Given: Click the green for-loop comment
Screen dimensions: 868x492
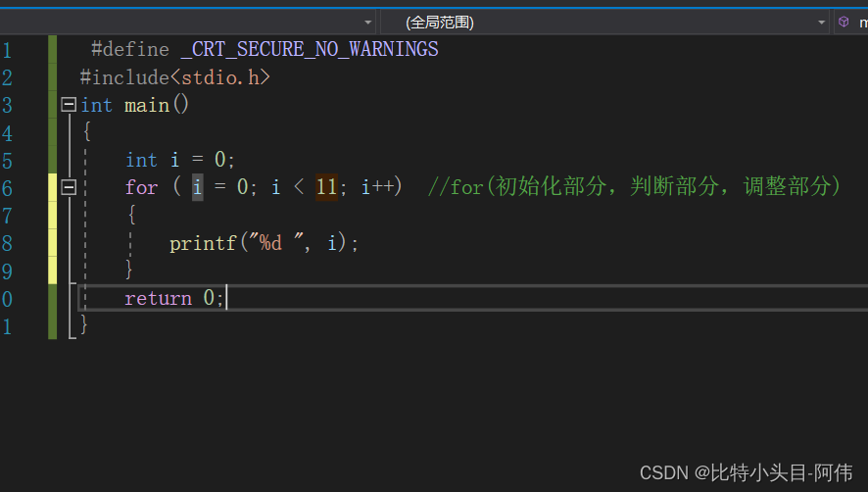Looking at the screenshot, I should (x=635, y=187).
